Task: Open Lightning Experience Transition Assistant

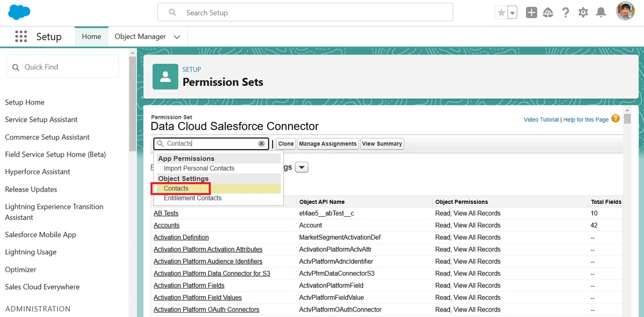Action: pyautogui.click(x=54, y=212)
